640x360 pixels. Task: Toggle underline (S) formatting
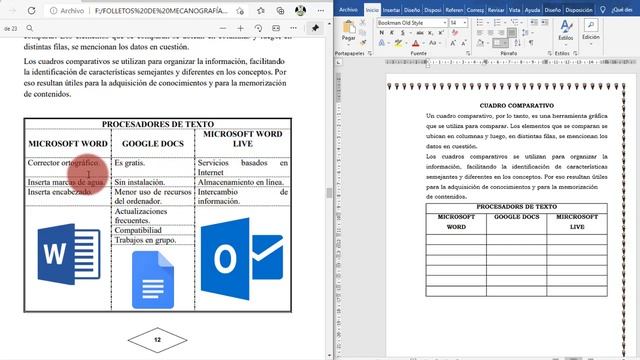[x=402, y=33]
